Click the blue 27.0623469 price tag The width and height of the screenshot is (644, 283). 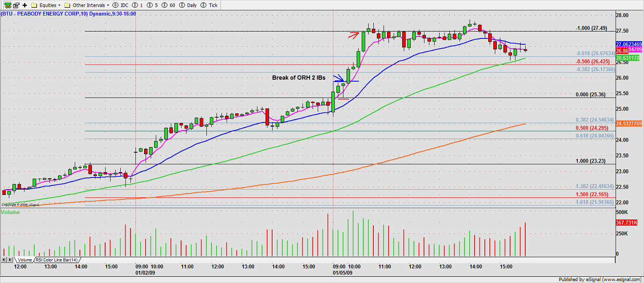point(629,44)
